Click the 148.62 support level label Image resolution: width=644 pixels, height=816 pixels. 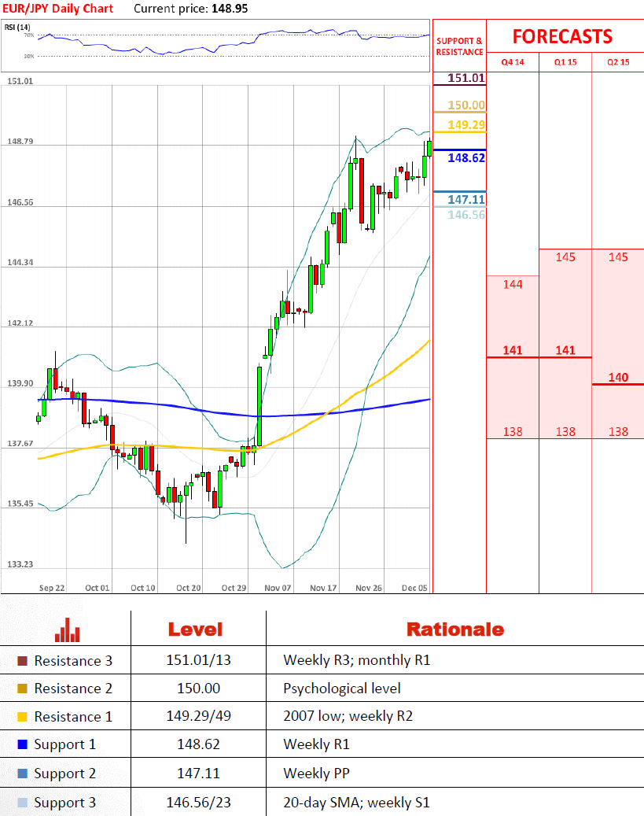(x=466, y=157)
